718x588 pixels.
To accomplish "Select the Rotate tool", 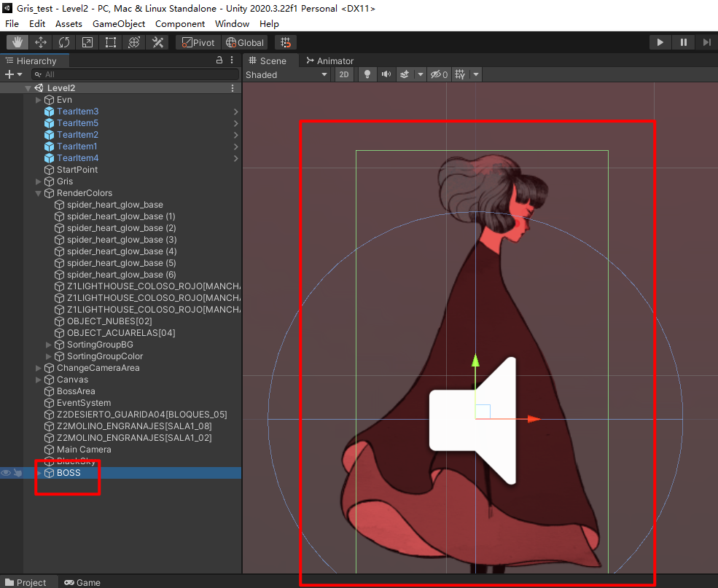I will pyautogui.click(x=64, y=42).
